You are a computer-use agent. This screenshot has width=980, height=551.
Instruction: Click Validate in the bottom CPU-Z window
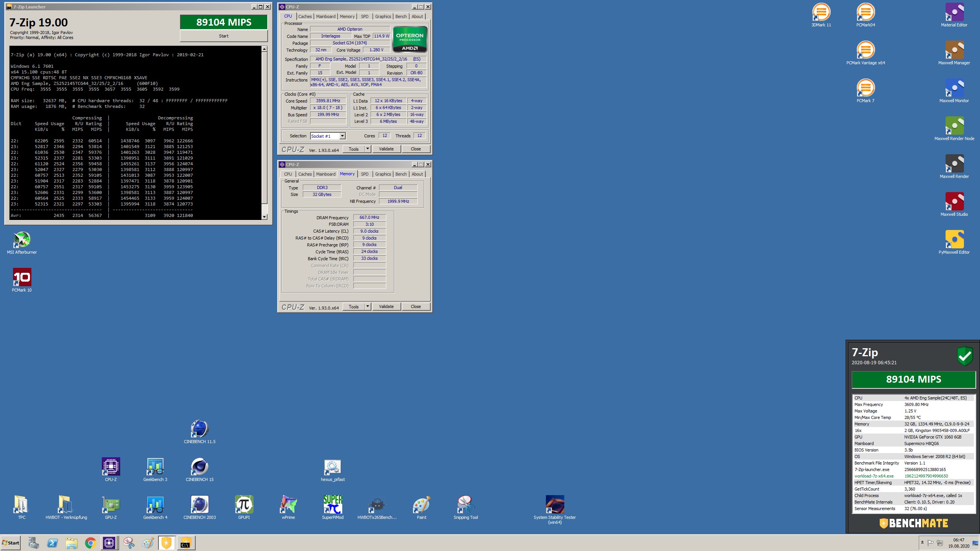(386, 306)
